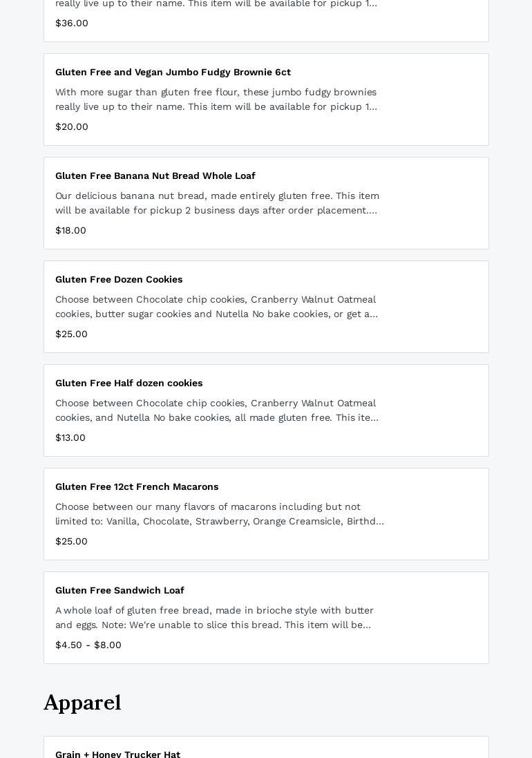The image size is (532, 758).
Task: Select the banana nut bread description text
Action: (218, 203)
